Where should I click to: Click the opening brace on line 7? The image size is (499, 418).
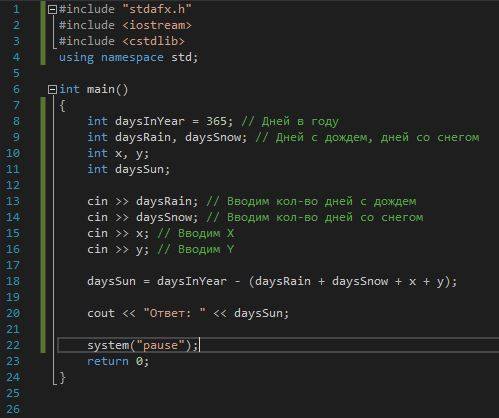click(x=62, y=105)
